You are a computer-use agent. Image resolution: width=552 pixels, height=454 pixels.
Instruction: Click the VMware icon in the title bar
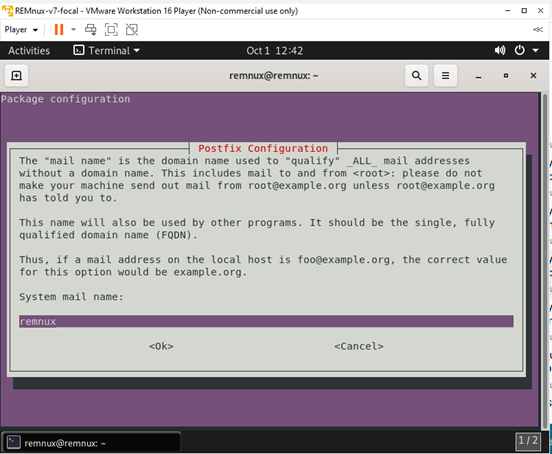click(x=7, y=11)
